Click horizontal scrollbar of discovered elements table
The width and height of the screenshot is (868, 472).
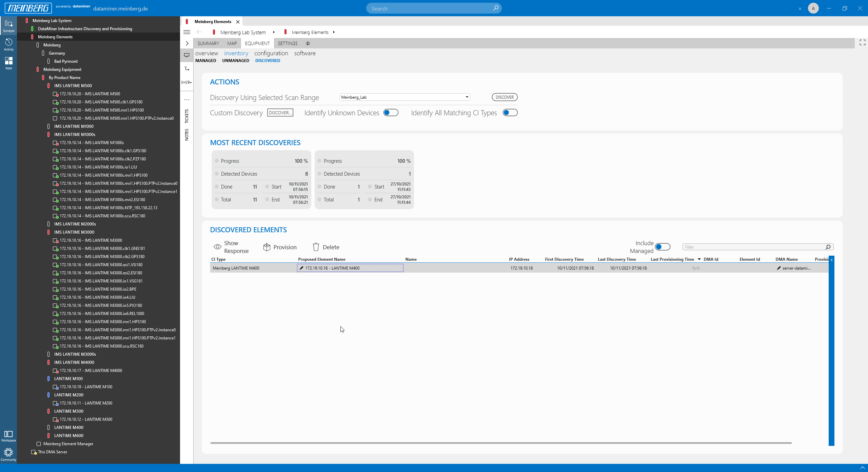501,443
